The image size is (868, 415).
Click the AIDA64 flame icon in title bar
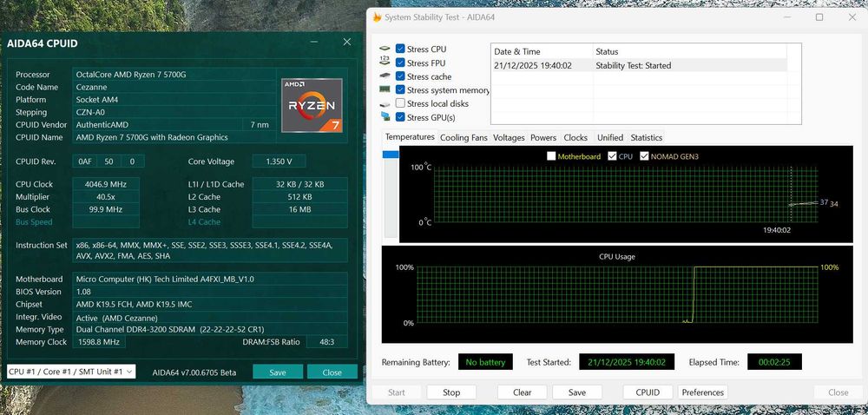click(377, 17)
